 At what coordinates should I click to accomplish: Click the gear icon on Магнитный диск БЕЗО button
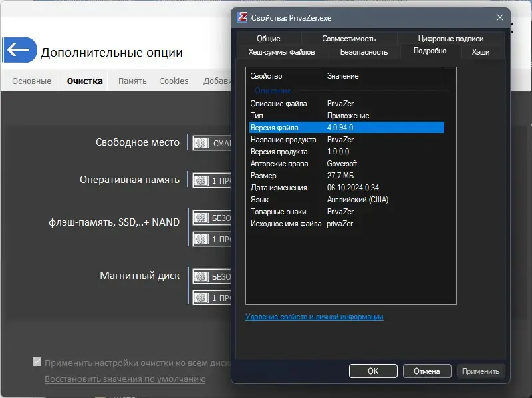[x=201, y=275]
